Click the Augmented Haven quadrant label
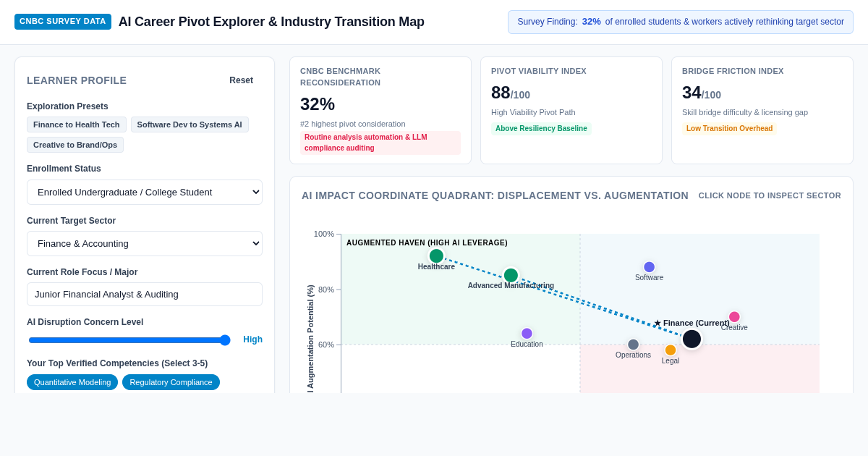 coord(427,243)
